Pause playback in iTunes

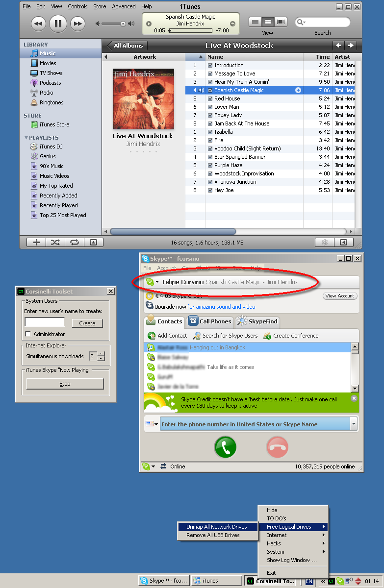pos(58,23)
